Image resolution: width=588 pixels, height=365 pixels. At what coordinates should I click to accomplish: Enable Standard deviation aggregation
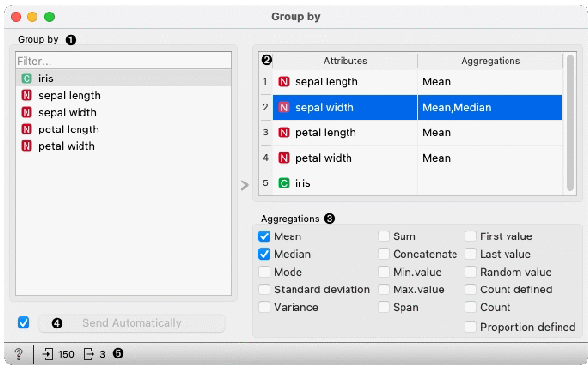tap(264, 289)
